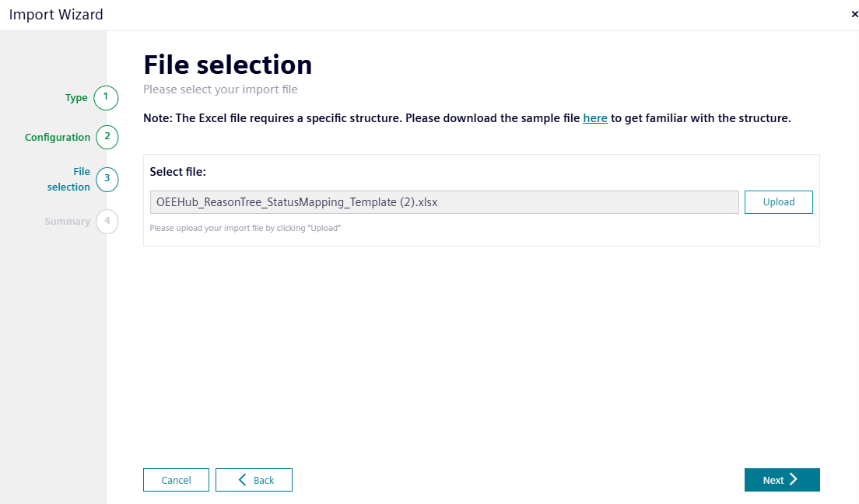Proceed with the Next button

pyautogui.click(x=782, y=480)
